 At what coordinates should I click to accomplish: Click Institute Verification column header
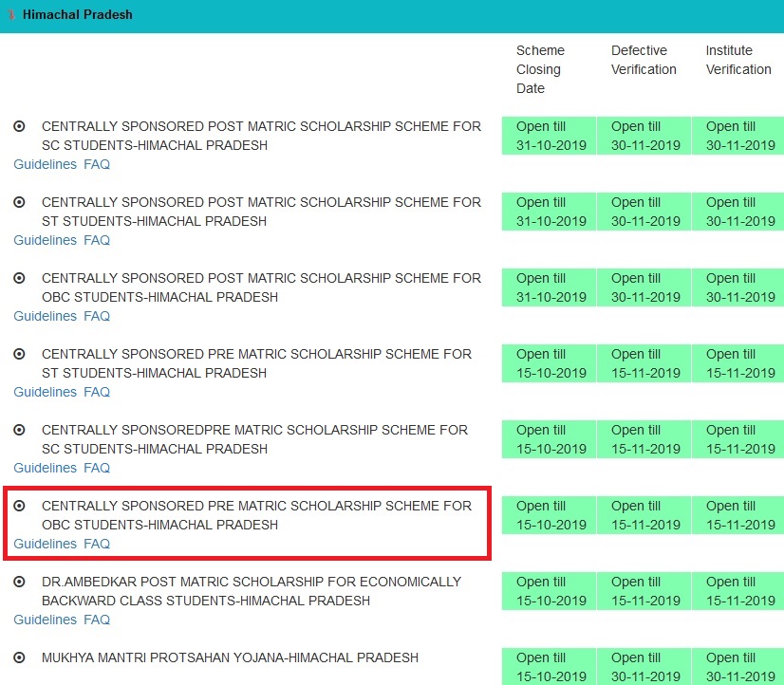tap(738, 60)
